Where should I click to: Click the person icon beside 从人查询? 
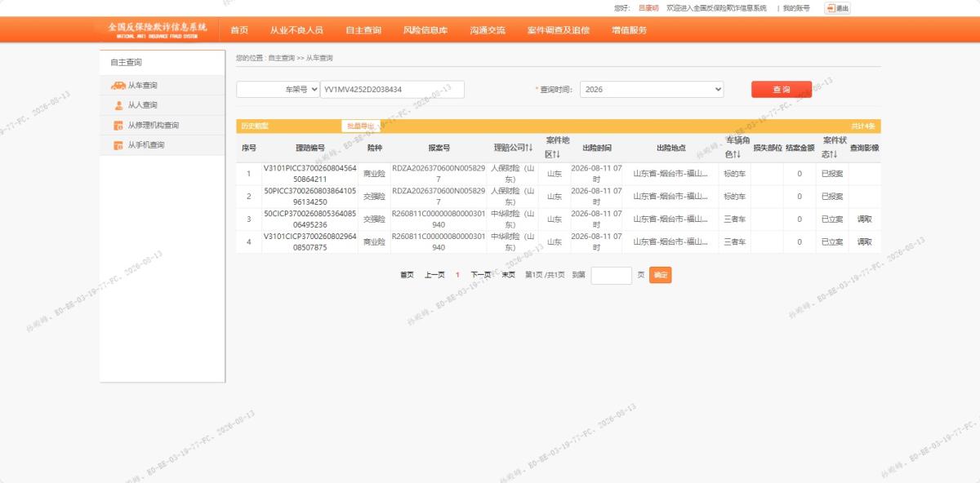click(x=118, y=105)
